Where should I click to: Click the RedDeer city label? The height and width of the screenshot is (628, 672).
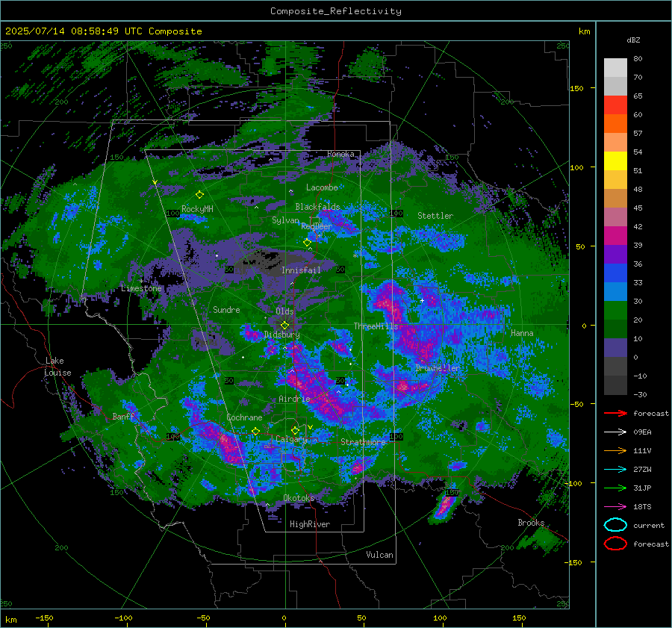tap(317, 226)
